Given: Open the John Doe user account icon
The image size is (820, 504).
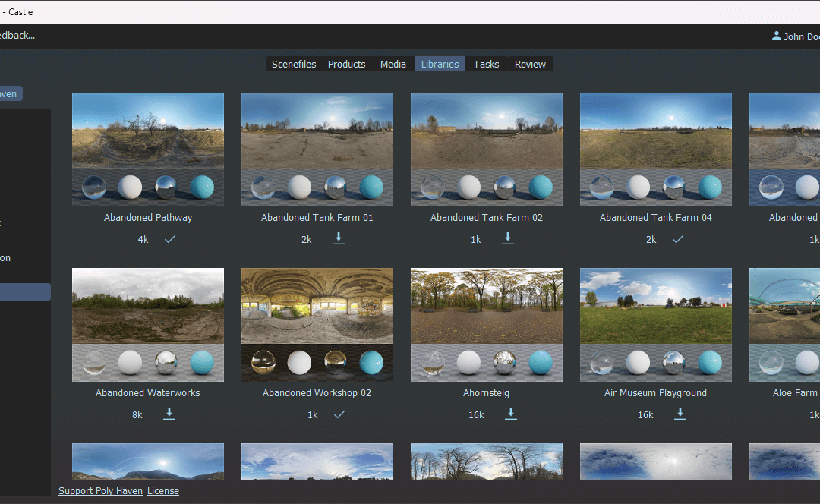Looking at the screenshot, I should tap(776, 36).
